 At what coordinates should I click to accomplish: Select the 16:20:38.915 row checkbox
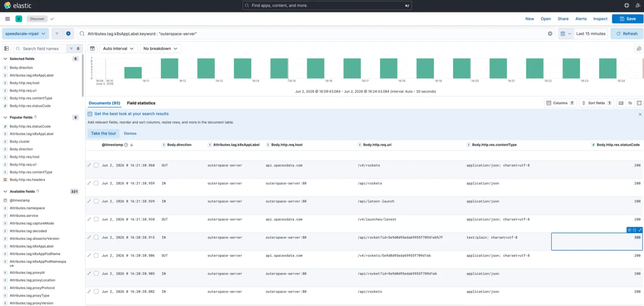(x=96, y=237)
